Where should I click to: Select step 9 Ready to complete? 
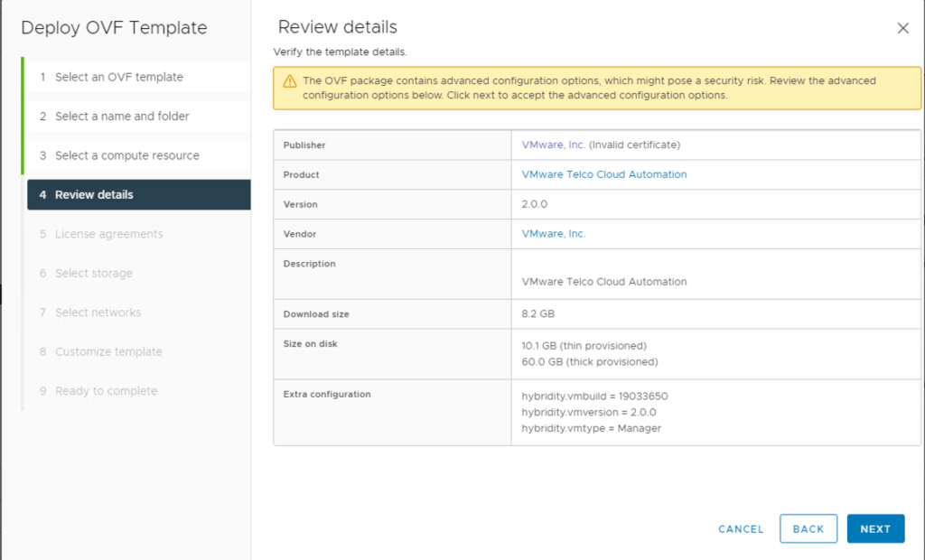pos(138,390)
